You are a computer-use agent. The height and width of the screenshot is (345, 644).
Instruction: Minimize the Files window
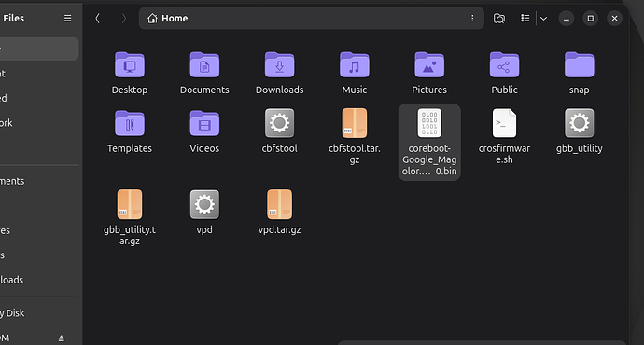click(x=566, y=19)
